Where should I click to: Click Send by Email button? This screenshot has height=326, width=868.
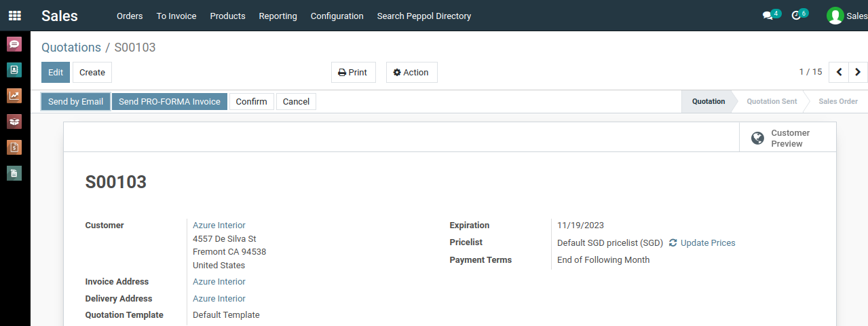[x=75, y=102]
